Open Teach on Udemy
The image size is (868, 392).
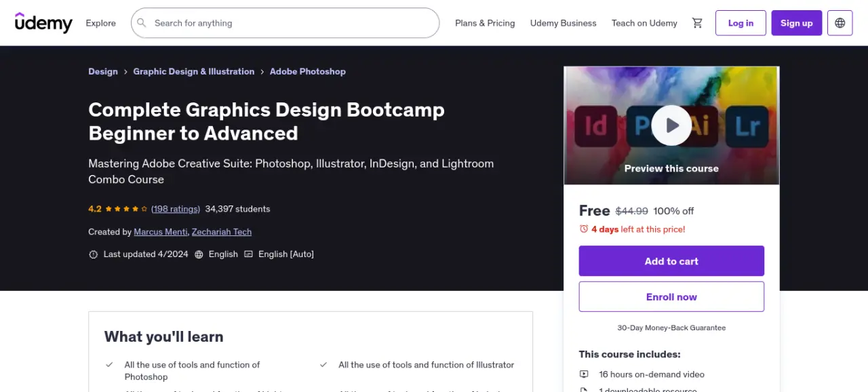click(x=644, y=23)
